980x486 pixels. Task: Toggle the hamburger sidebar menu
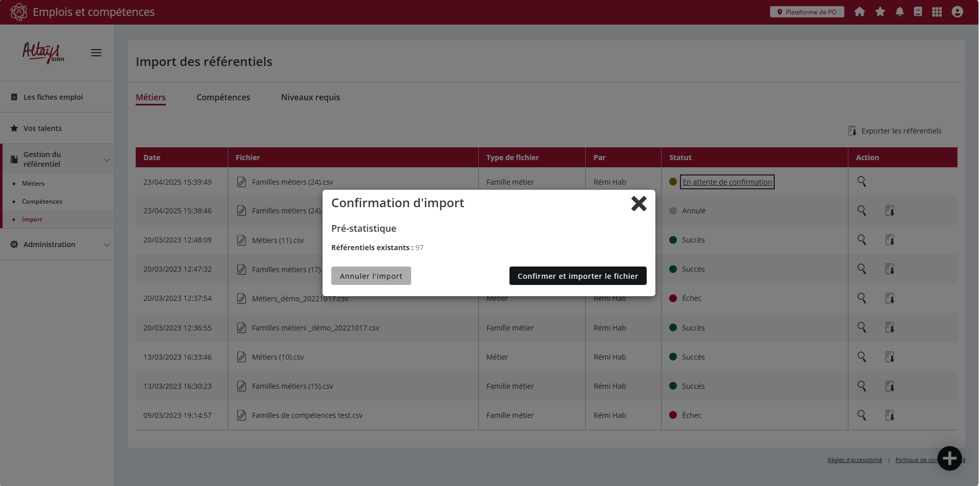[x=96, y=53]
